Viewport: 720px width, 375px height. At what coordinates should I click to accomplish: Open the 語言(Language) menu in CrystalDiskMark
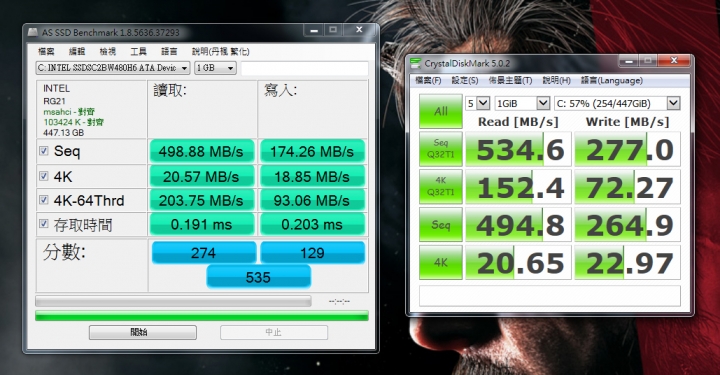[612, 81]
